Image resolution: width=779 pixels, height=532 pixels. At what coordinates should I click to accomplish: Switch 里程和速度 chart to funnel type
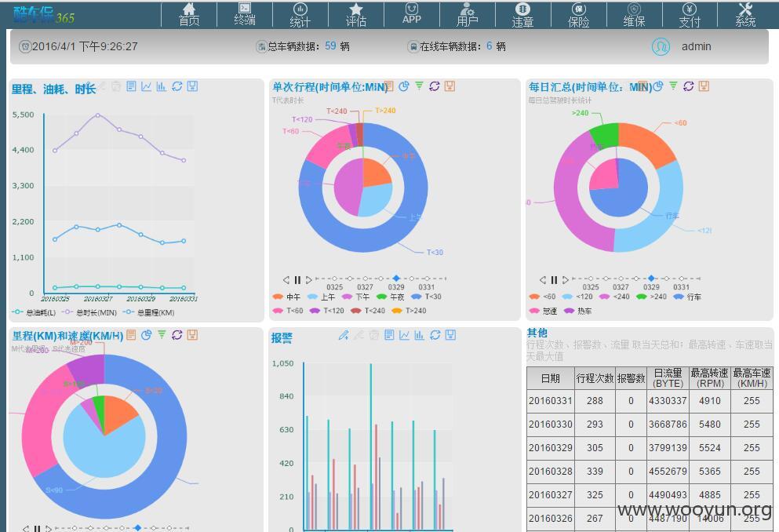point(162,335)
